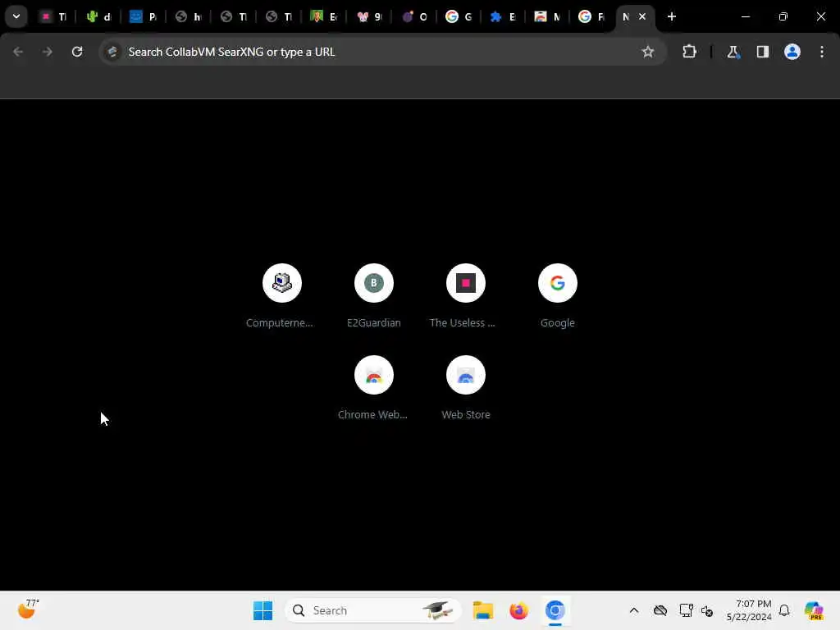Open the E2Guardian shortcut tile
This screenshot has height=630, width=840.
click(374, 294)
